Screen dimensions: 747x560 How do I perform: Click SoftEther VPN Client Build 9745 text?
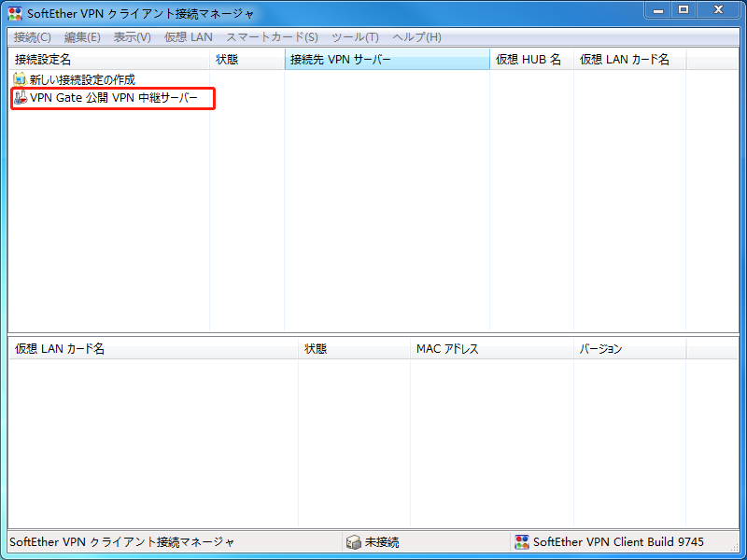click(618, 542)
